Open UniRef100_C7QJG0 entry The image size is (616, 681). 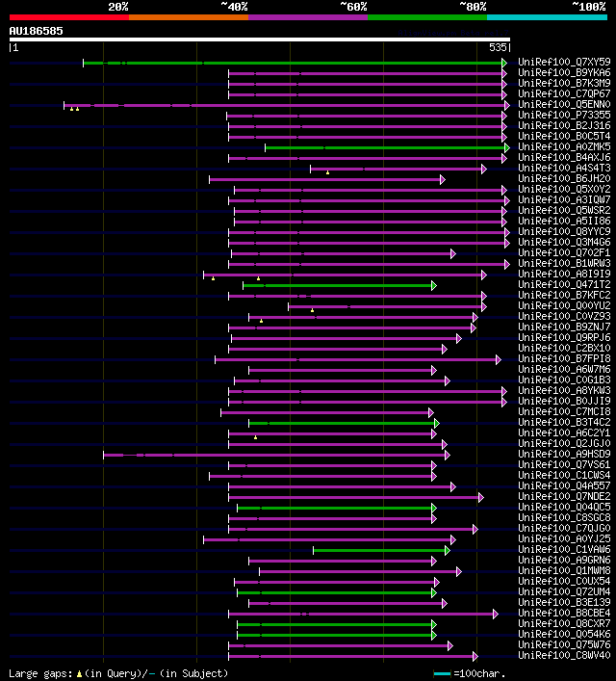(x=564, y=529)
